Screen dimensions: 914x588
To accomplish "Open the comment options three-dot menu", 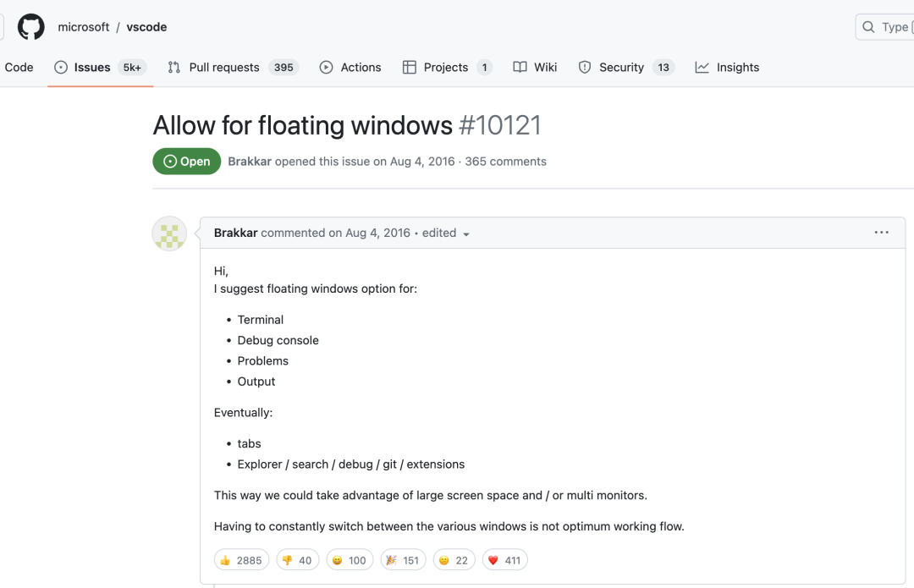I will tap(881, 233).
